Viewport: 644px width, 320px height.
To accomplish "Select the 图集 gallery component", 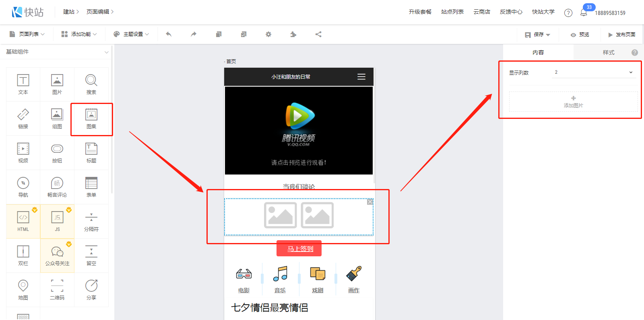I will pos(91,119).
